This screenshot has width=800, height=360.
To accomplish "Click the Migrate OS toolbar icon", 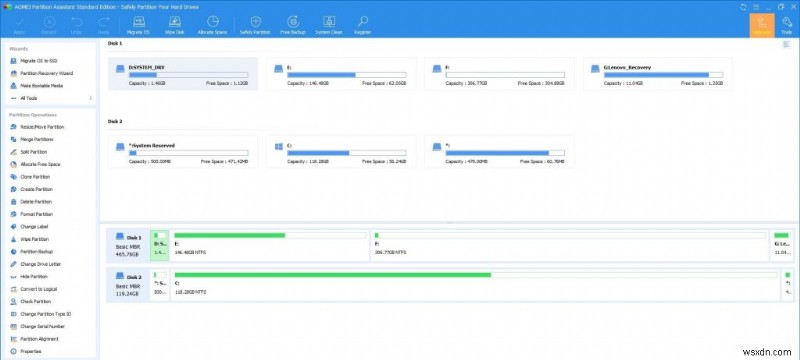I will pos(138,25).
